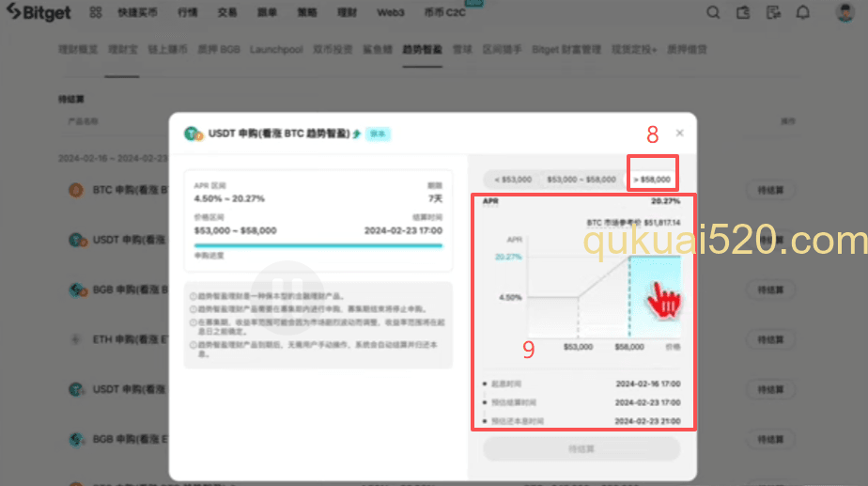Click the 2024-02-16 ~ 2024-02-23 date range
Image resolution: width=868 pixels, height=486 pixels.
pyautogui.click(x=113, y=159)
